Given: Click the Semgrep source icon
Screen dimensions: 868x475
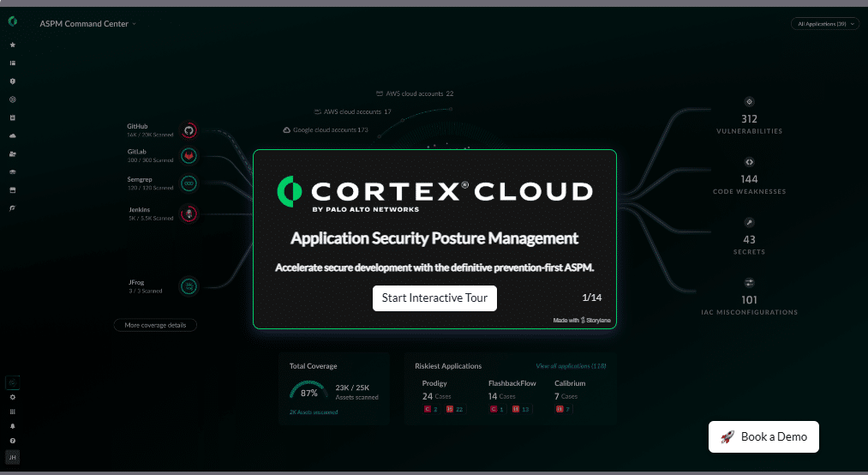Looking at the screenshot, I should click(x=189, y=183).
